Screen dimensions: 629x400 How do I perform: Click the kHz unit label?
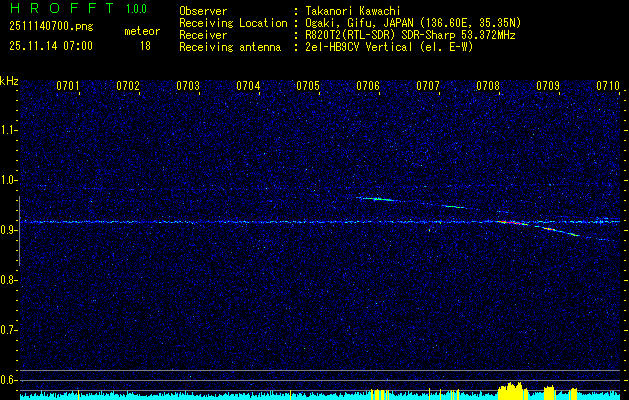(x=9, y=81)
